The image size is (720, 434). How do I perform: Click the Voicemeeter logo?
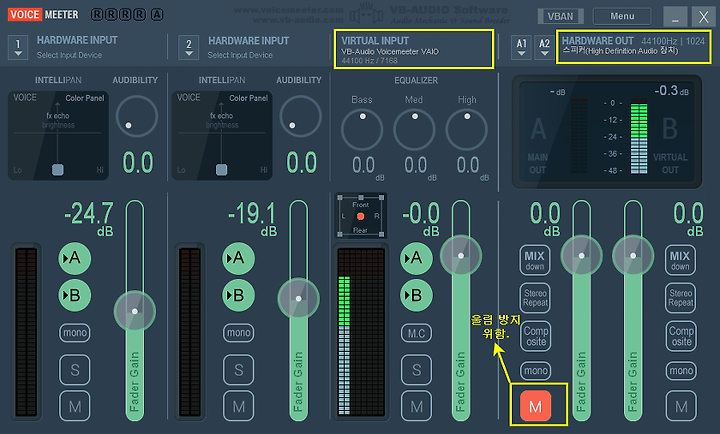(x=43, y=15)
